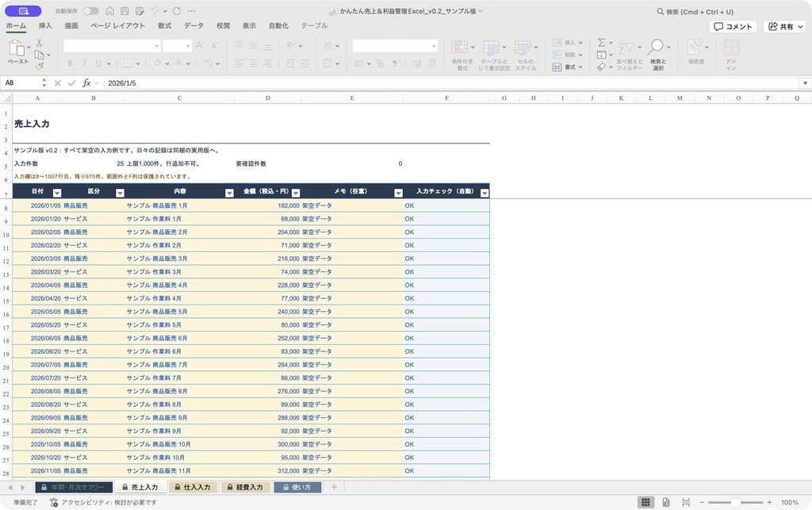Switch to 使い方 sheet tab
This screenshot has height=510, width=812.
click(x=297, y=487)
